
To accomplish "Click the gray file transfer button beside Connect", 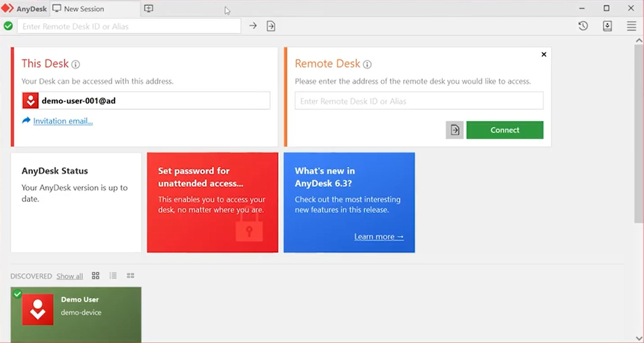I will [x=455, y=130].
